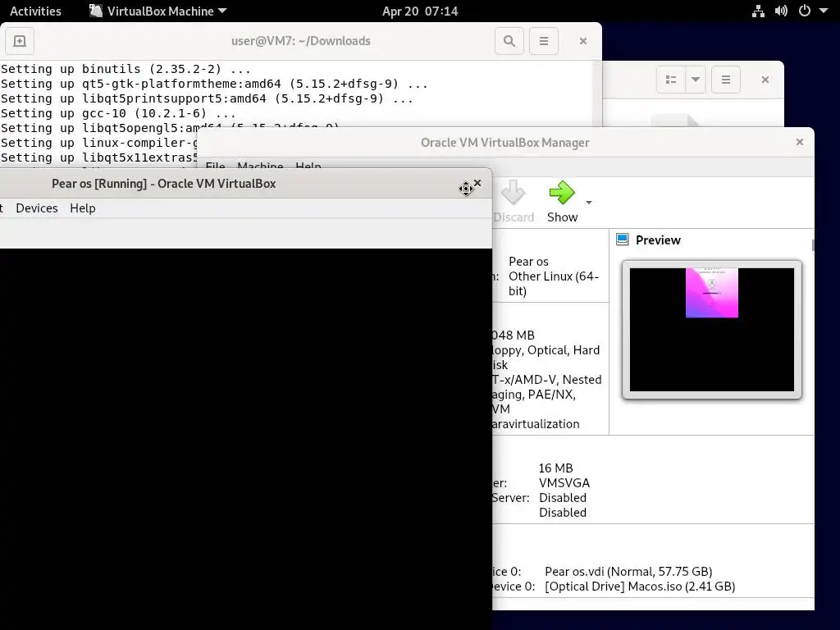Click the network status icon
840x630 pixels.
click(x=758, y=11)
